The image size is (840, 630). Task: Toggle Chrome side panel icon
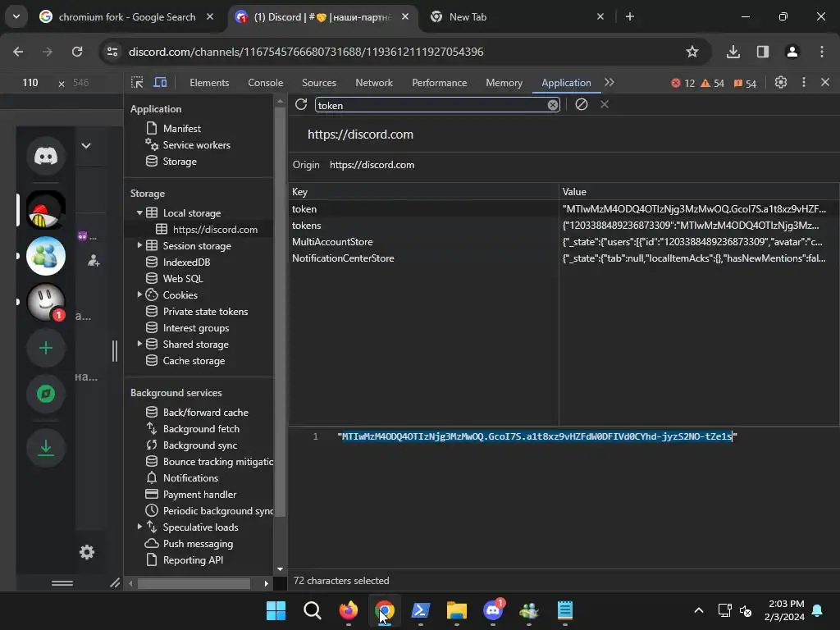click(762, 52)
